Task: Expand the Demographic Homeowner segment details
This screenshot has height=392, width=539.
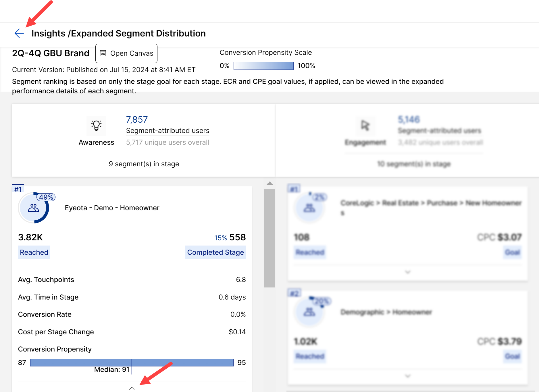Action: pyautogui.click(x=408, y=376)
